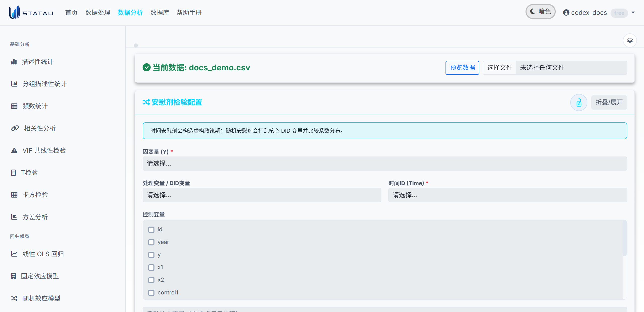Click the shuffle icon beside 安慰剂检验配置
Image resolution: width=644 pixels, height=312 pixels.
pos(146,102)
